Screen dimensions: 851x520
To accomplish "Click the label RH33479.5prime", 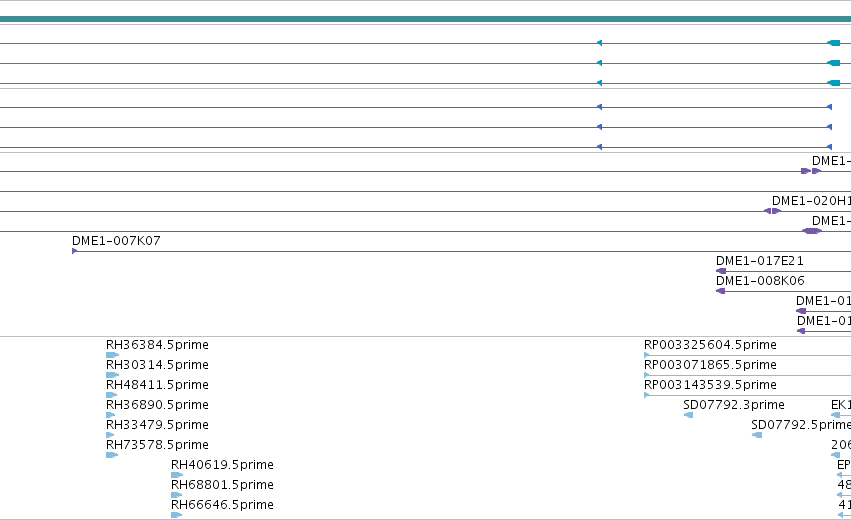I will tap(157, 424).
